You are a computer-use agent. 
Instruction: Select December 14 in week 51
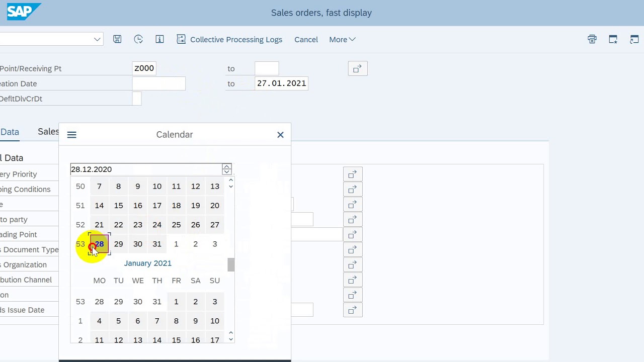[99, 206]
